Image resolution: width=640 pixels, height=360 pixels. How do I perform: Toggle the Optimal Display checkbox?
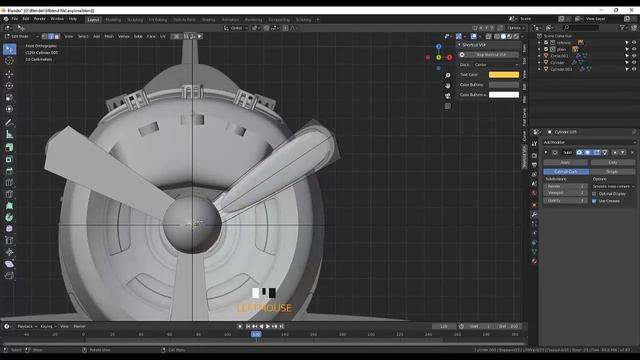(x=594, y=194)
